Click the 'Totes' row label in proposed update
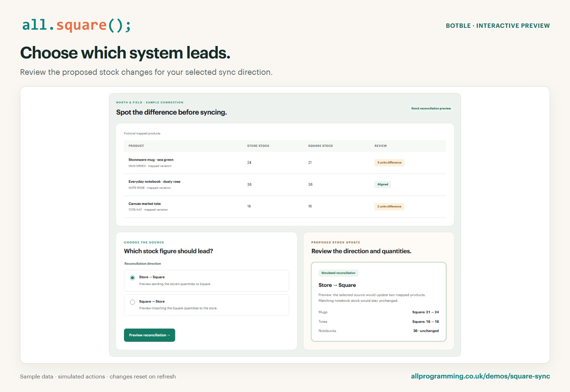This screenshot has height=392, width=570. [323, 321]
